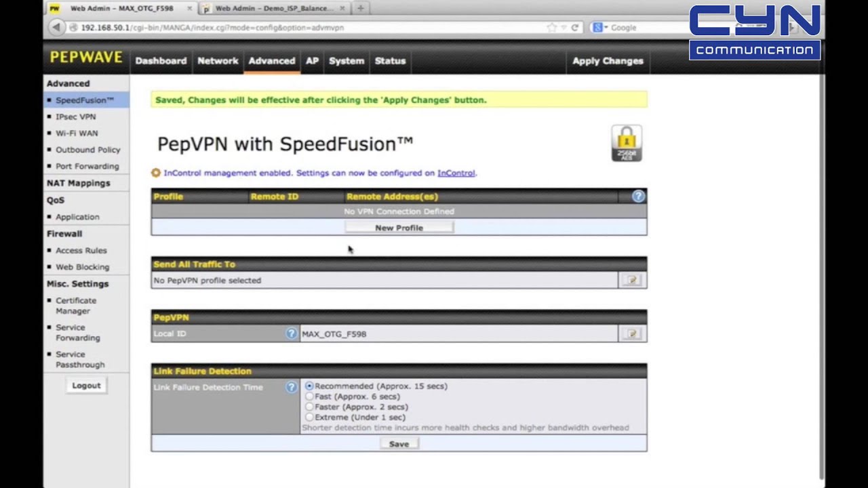Viewport: 868px width, 488px height.
Task: Select Recommended (Approx. 15 secs) option
Action: 309,386
